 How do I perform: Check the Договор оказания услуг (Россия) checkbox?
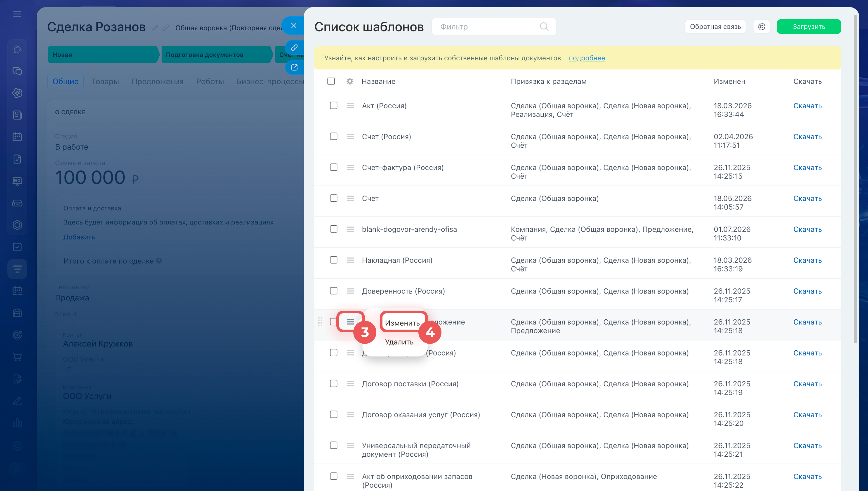(334, 414)
